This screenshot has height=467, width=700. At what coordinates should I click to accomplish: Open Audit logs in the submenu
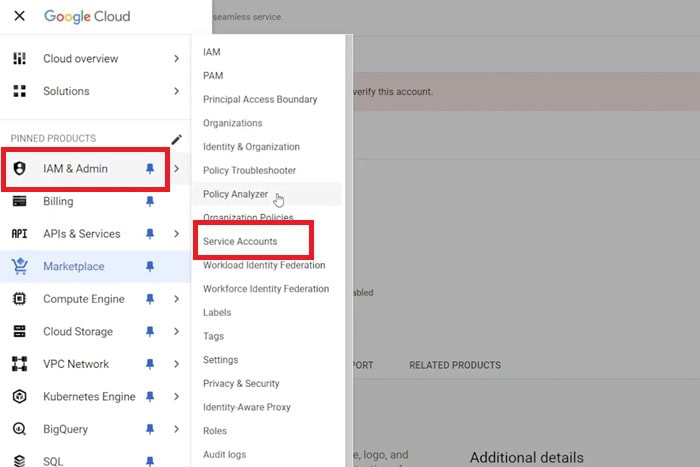[225, 454]
